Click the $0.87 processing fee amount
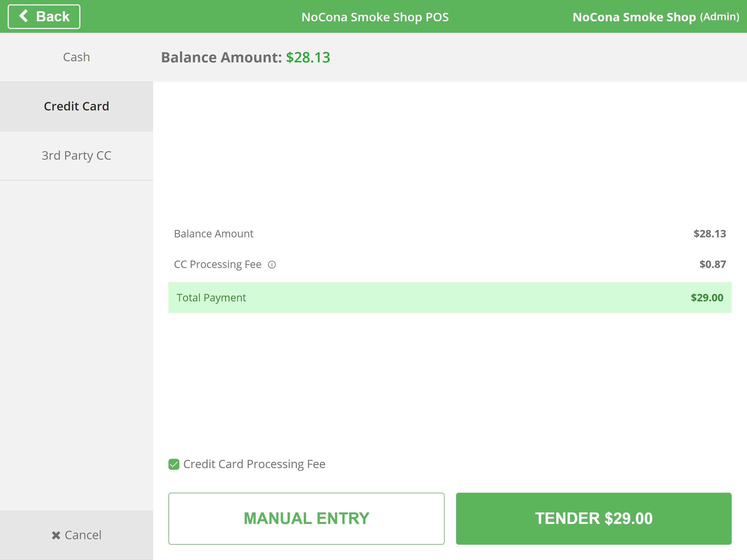This screenshot has width=747, height=560. pos(712,264)
